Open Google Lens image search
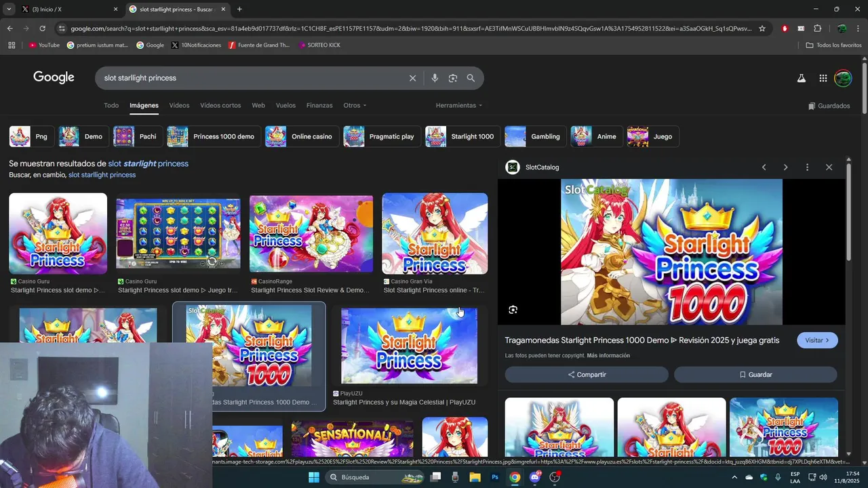The width and height of the screenshot is (868, 488). 453,78
